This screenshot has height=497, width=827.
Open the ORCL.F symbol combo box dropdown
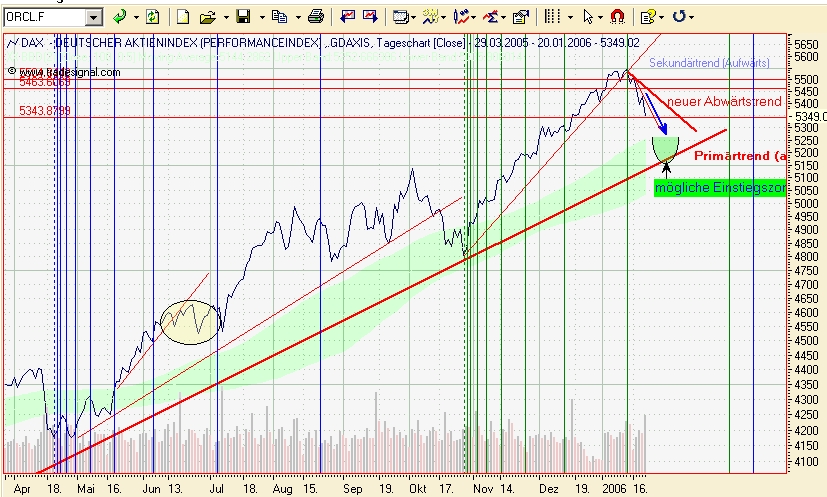click(x=93, y=17)
